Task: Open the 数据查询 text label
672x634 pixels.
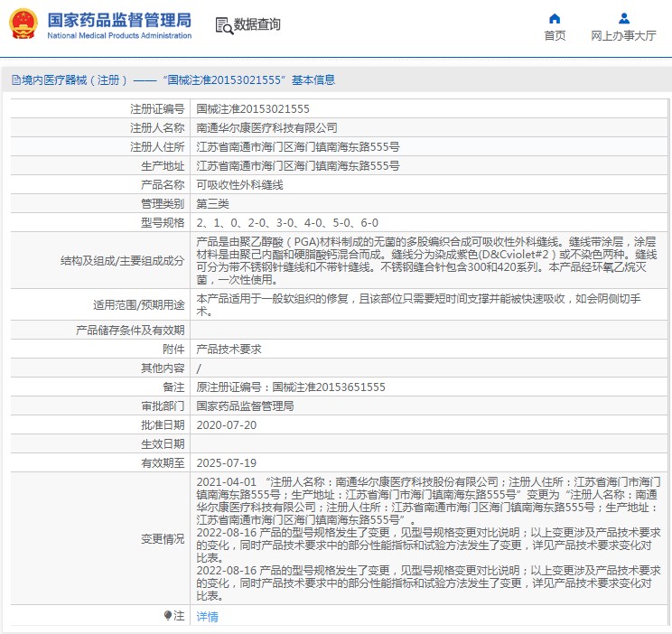Action: (257, 25)
